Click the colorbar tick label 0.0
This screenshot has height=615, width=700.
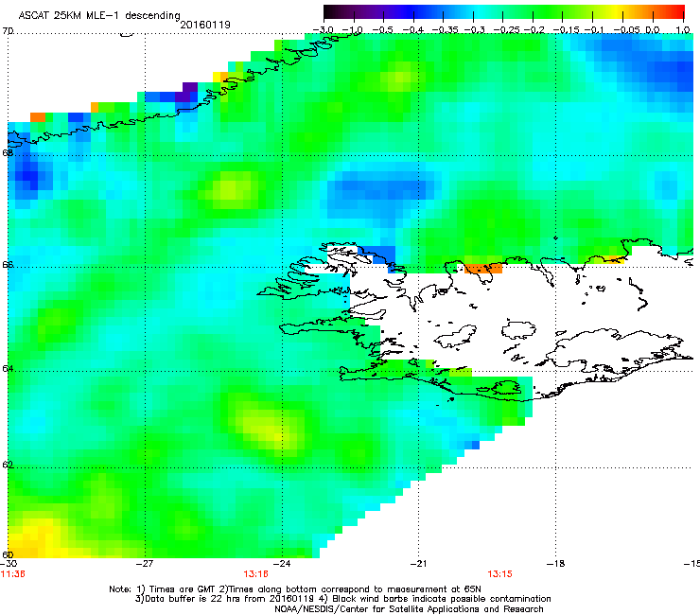(653, 30)
